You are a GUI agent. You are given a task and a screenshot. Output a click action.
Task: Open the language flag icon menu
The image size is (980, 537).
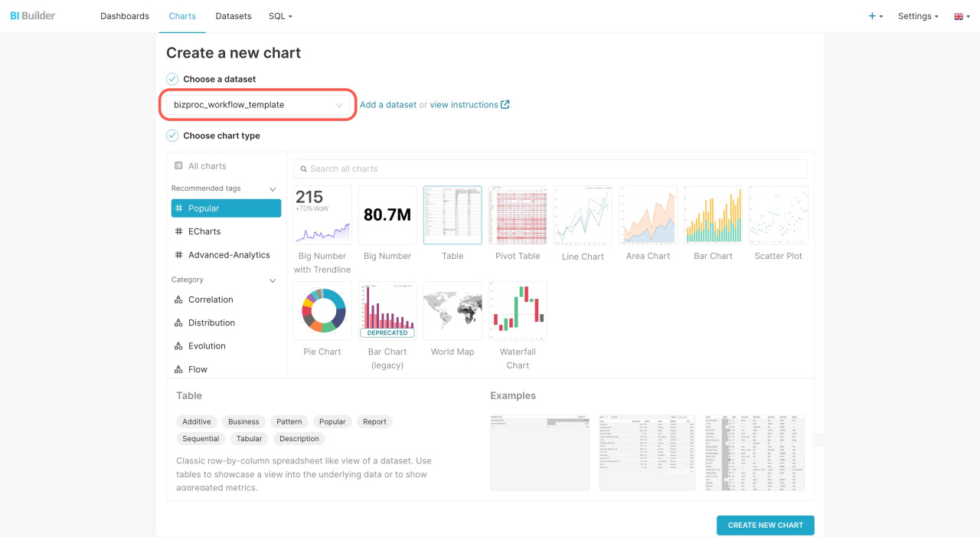pyautogui.click(x=962, y=16)
